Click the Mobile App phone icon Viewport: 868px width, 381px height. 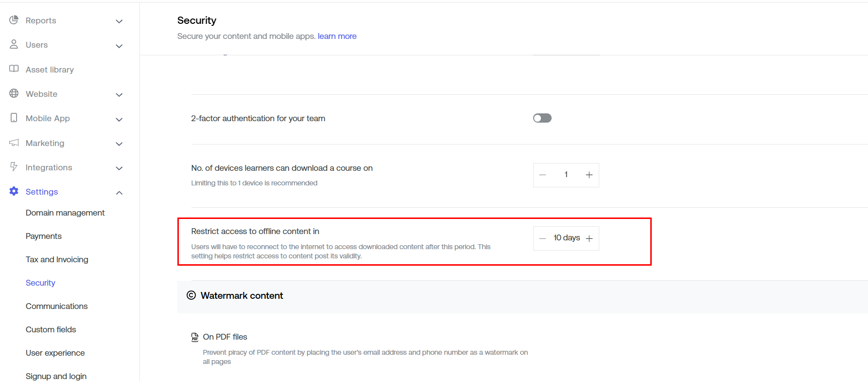click(14, 118)
